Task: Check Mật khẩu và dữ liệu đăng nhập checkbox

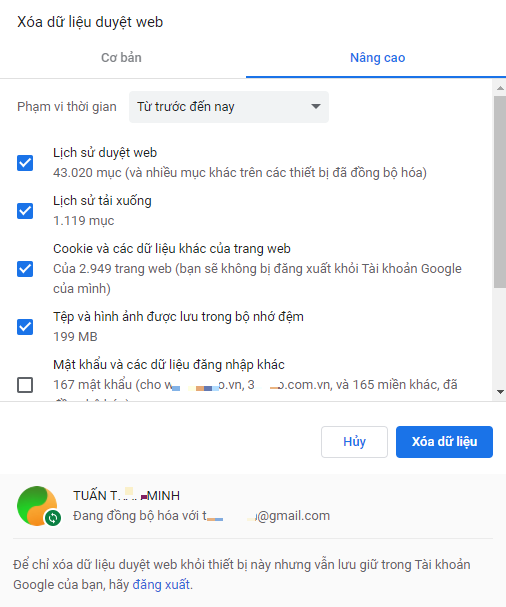Action: coord(25,385)
